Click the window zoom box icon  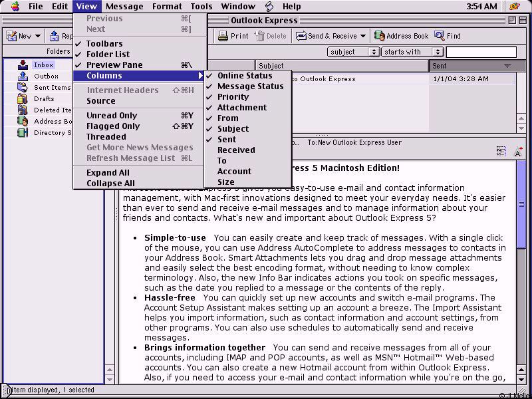tap(512, 21)
